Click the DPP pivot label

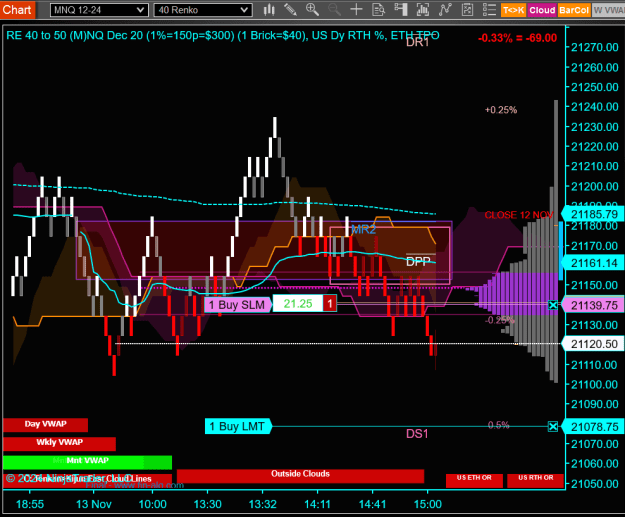pyautogui.click(x=418, y=261)
